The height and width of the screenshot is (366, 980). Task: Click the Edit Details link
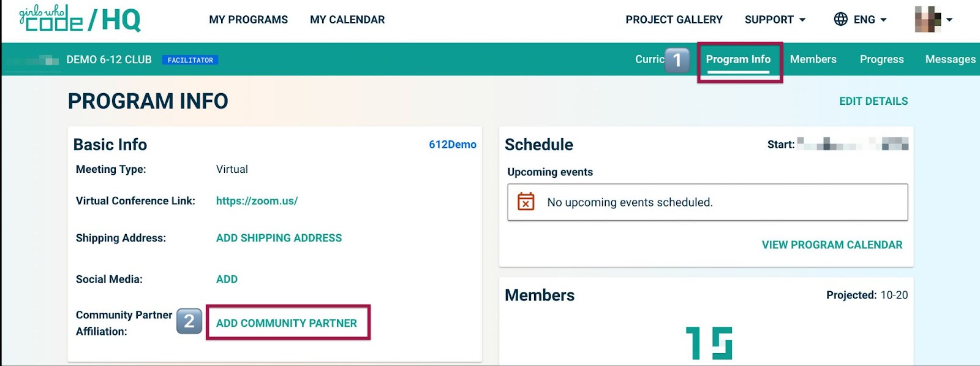(873, 101)
